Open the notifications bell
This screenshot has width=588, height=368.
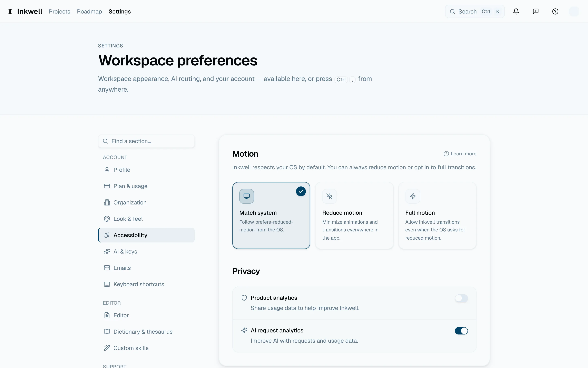click(516, 11)
